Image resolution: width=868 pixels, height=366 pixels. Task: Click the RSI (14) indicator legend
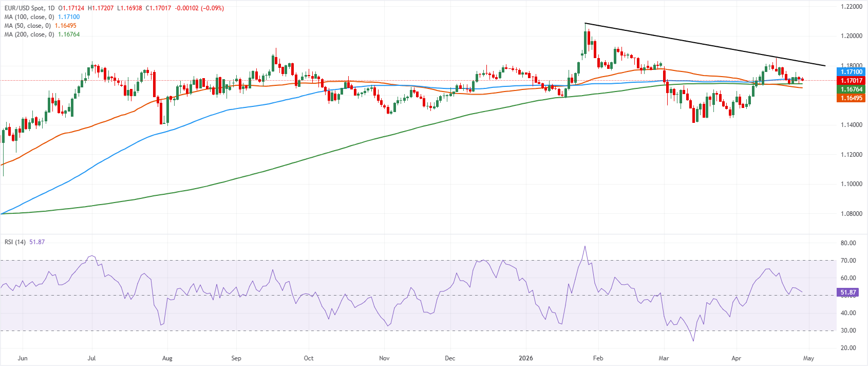[15, 242]
